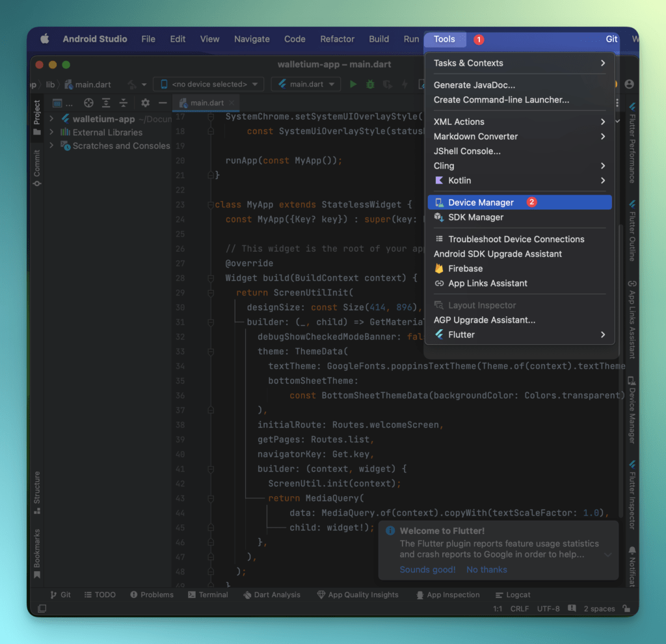The height and width of the screenshot is (644, 666).
Task: Choose Firebase in the Tools menu
Action: 520,269
